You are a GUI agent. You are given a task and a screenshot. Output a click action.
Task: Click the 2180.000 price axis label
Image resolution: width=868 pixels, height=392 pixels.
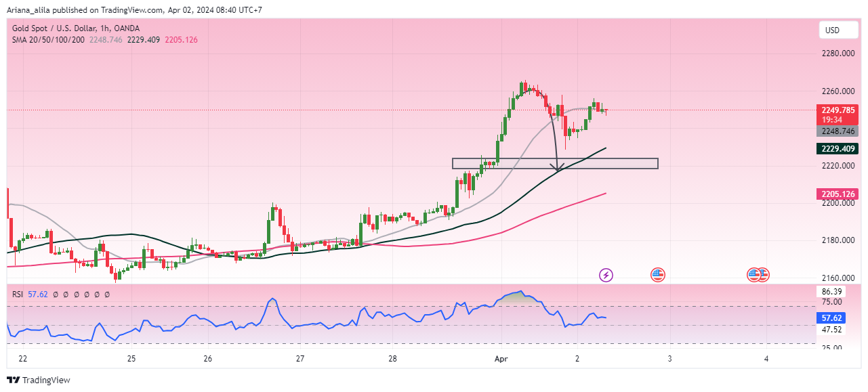click(x=838, y=240)
